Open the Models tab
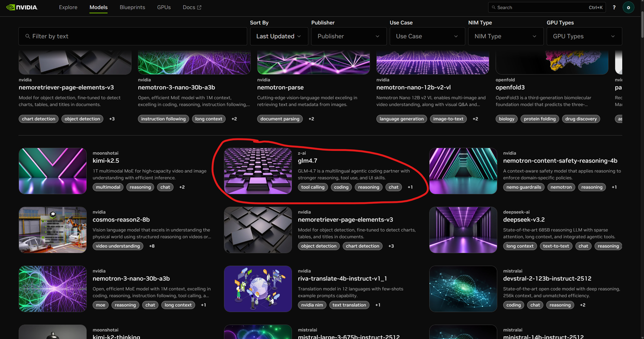Viewport: 644px width, 339px height. coord(99,8)
